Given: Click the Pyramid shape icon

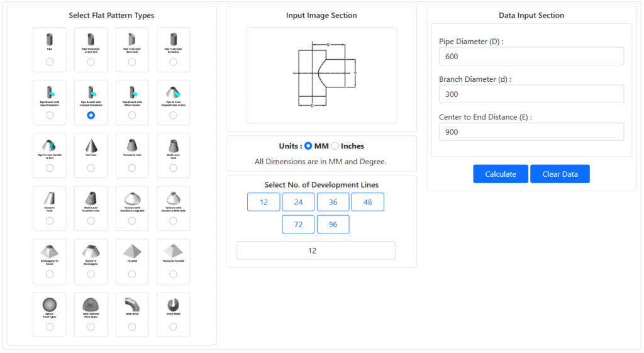Looking at the screenshot, I should pyautogui.click(x=132, y=251).
